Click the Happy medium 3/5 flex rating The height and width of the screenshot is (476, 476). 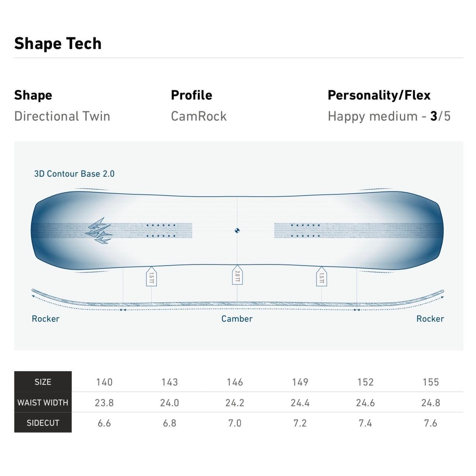coord(389,116)
